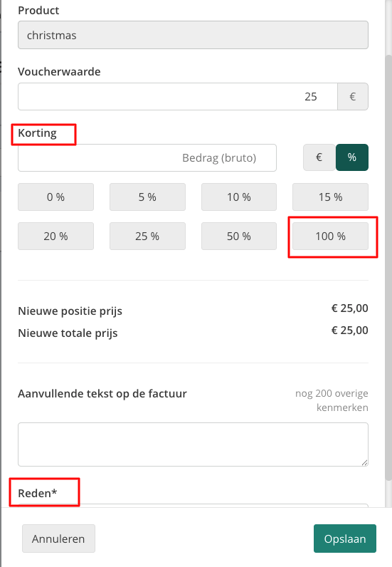Focus the Voucherwaarde amount field

tap(178, 97)
